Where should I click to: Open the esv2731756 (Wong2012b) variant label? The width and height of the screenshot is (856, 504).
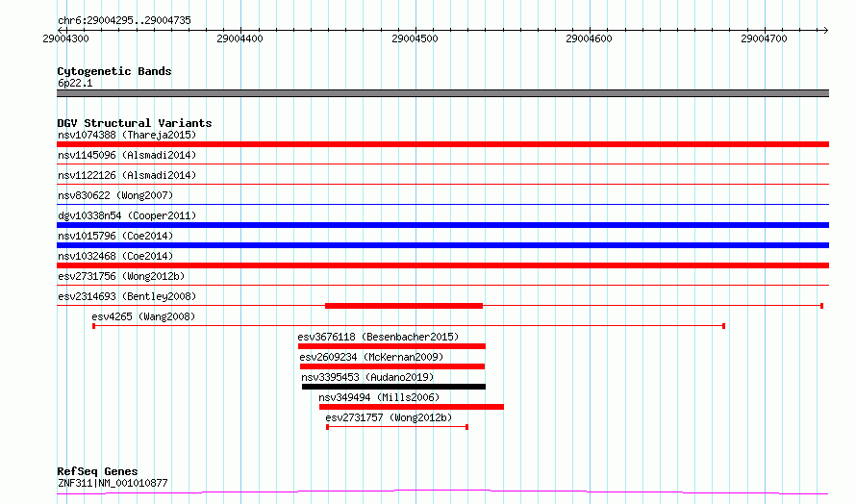click(x=121, y=276)
